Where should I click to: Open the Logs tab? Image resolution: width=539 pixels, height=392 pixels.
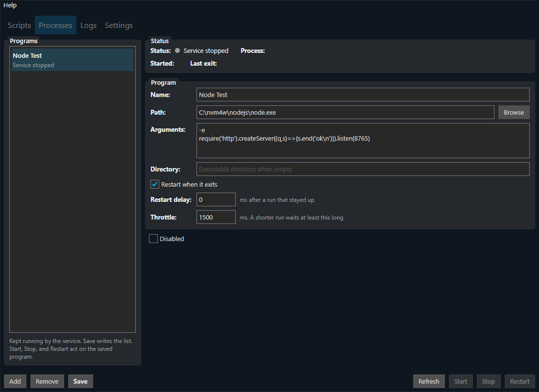click(88, 25)
